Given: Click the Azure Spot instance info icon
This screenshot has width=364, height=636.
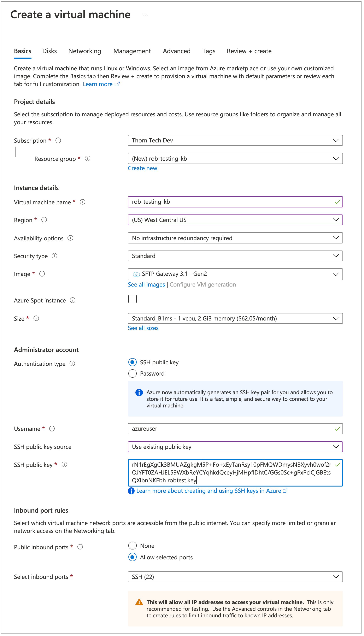Looking at the screenshot, I should [73, 300].
